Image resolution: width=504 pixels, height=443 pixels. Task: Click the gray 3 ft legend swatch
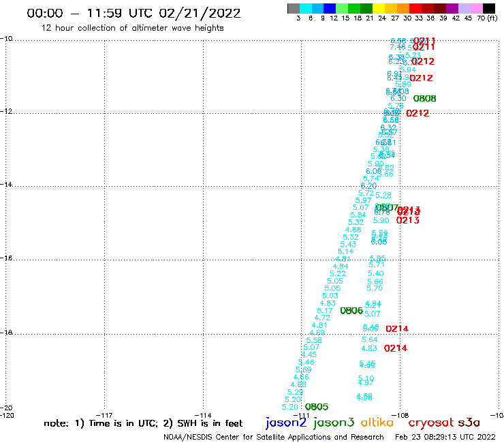(x=294, y=9)
